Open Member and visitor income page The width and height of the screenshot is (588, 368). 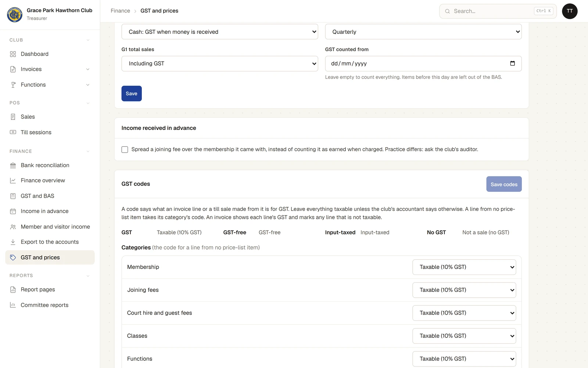pyautogui.click(x=50, y=227)
